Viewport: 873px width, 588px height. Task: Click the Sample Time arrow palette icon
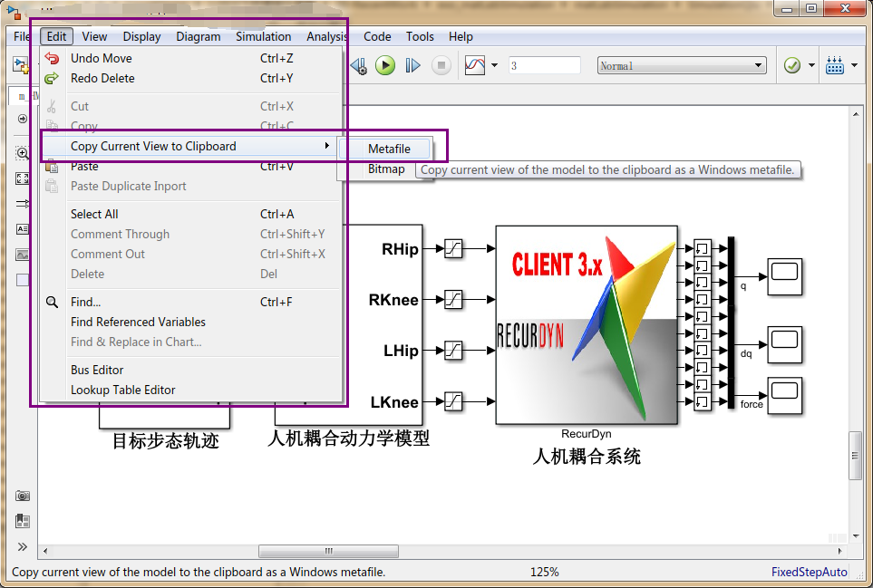pos(23,204)
